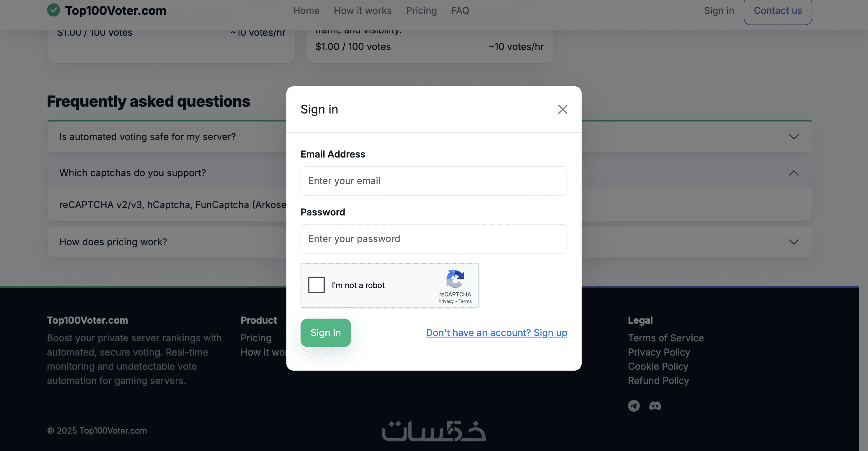
Task: Collapse the captchas support question chevron
Action: (x=794, y=173)
